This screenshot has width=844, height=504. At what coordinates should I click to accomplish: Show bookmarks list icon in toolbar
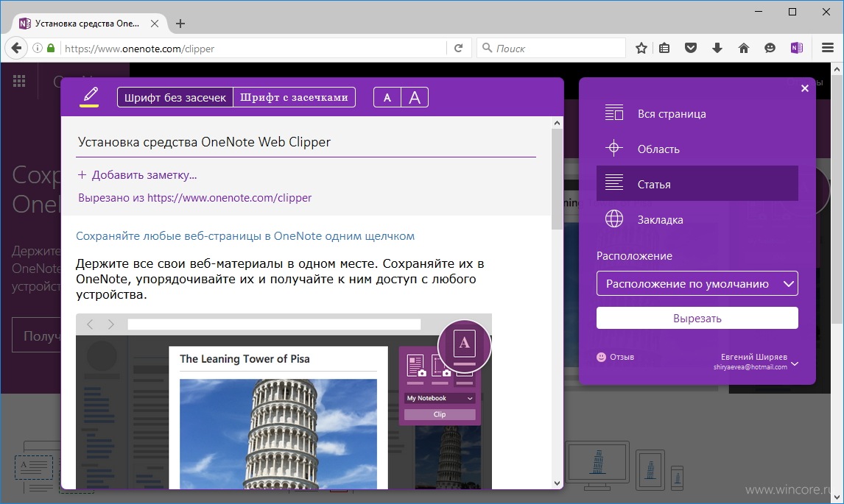[x=665, y=49]
